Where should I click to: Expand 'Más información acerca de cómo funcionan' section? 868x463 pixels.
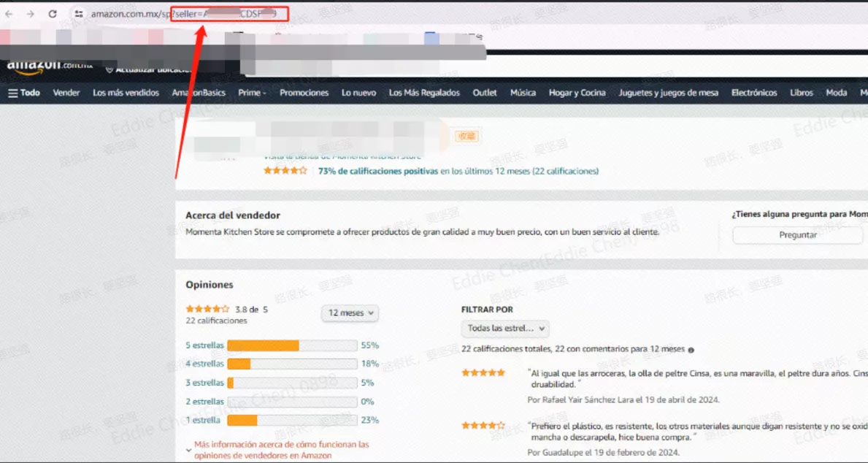pyautogui.click(x=280, y=449)
